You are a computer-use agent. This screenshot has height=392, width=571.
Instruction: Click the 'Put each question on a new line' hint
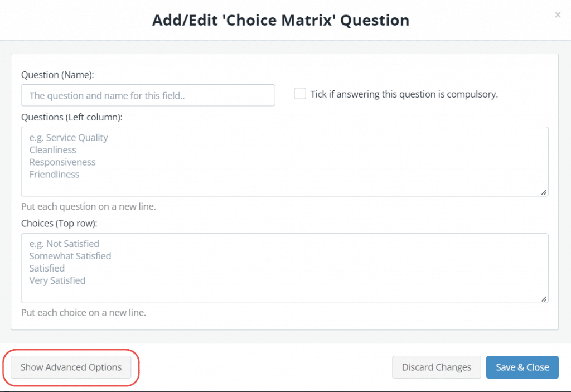pyautogui.click(x=88, y=206)
